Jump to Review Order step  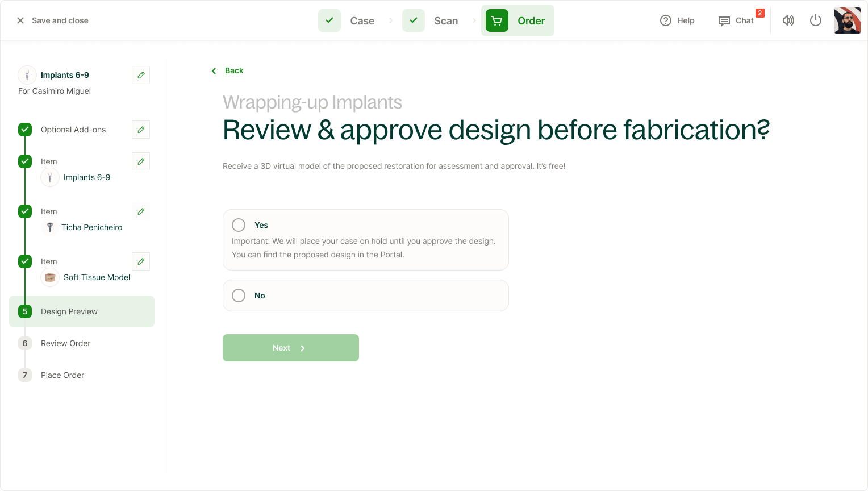coord(65,343)
